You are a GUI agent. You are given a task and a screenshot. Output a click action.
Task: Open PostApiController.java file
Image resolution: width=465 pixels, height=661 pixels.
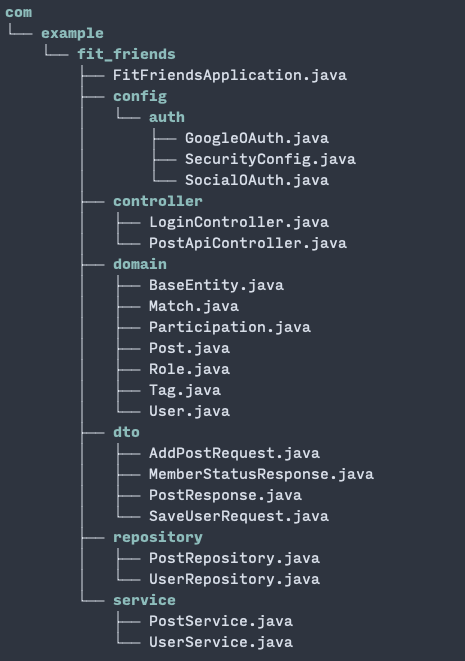pos(248,243)
